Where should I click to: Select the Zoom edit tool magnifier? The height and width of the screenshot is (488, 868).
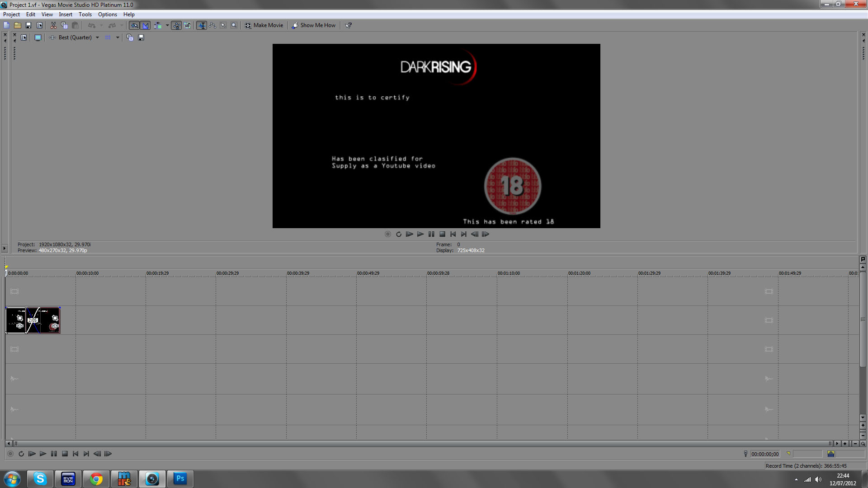tap(234, 25)
